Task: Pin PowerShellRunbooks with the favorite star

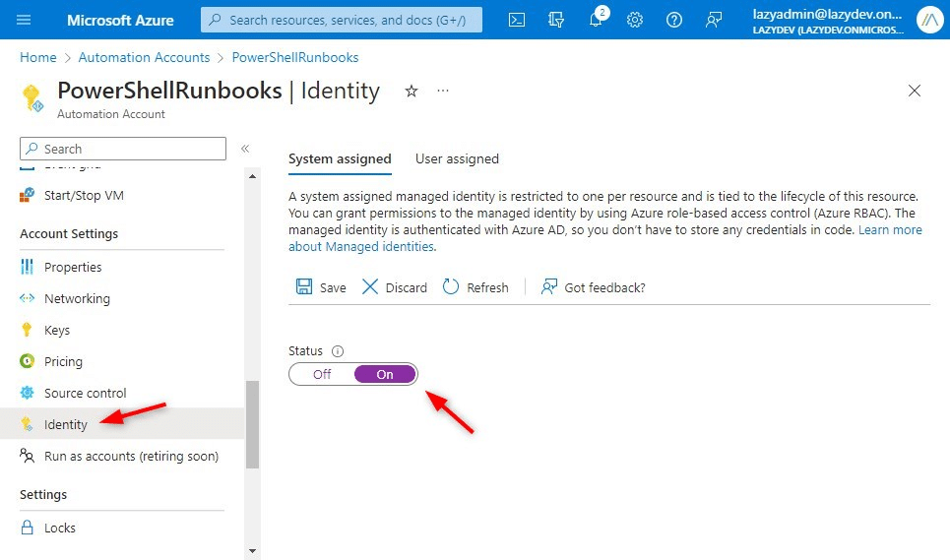Action: point(412,91)
